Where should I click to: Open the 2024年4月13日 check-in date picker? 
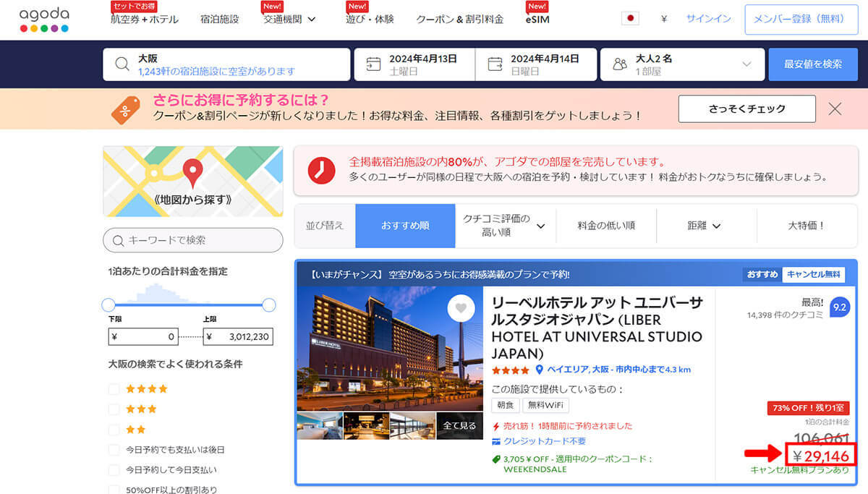(x=414, y=64)
